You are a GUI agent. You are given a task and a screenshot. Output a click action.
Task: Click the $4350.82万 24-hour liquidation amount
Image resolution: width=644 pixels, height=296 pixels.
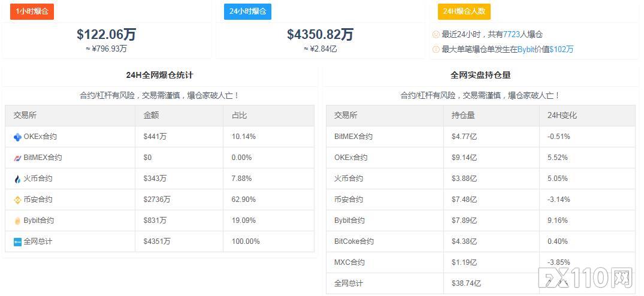click(x=321, y=35)
